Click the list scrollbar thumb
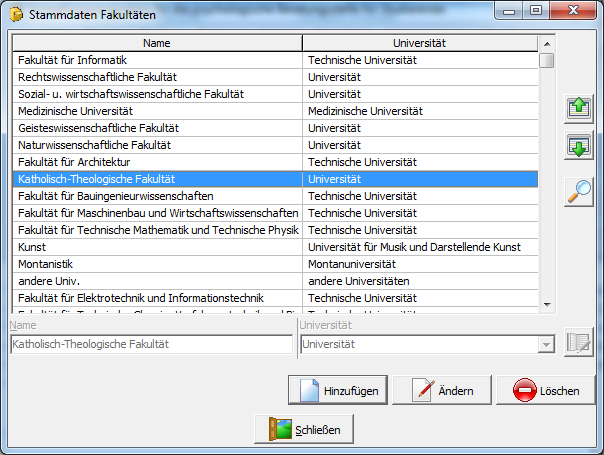 547,60
